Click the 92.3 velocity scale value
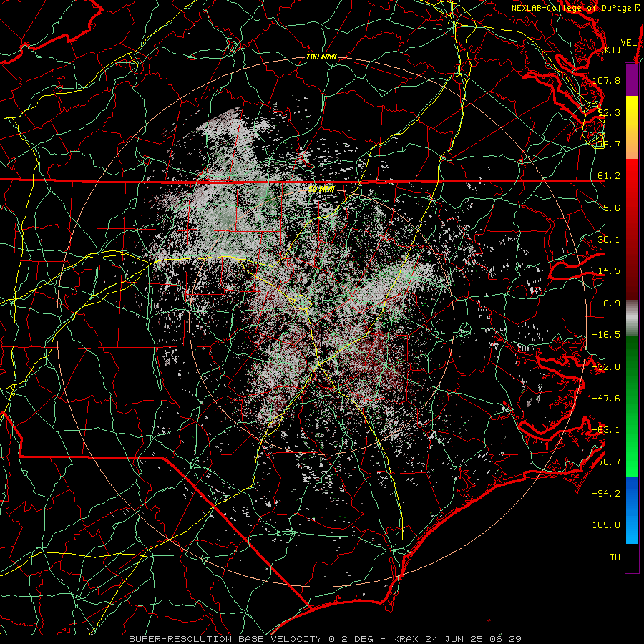Screen dimensions: 644x644 pyautogui.click(x=609, y=112)
